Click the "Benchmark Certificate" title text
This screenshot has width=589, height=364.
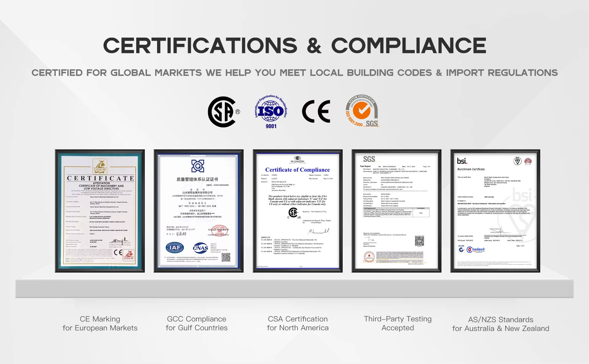coord(471,169)
